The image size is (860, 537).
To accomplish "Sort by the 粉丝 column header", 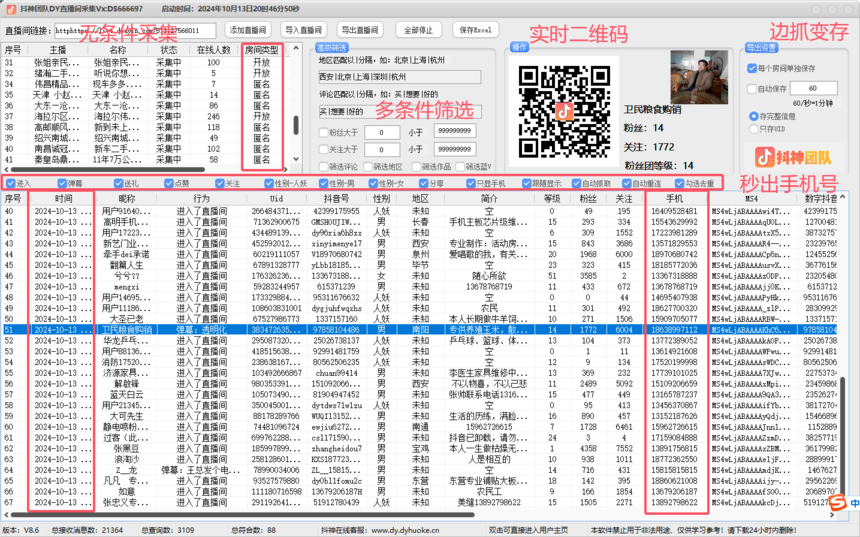I will pyautogui.click(x=588, y=199).
